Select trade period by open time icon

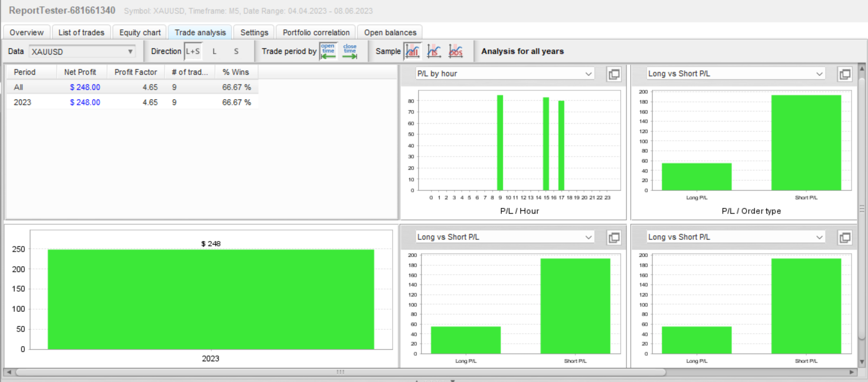[328, 51]
